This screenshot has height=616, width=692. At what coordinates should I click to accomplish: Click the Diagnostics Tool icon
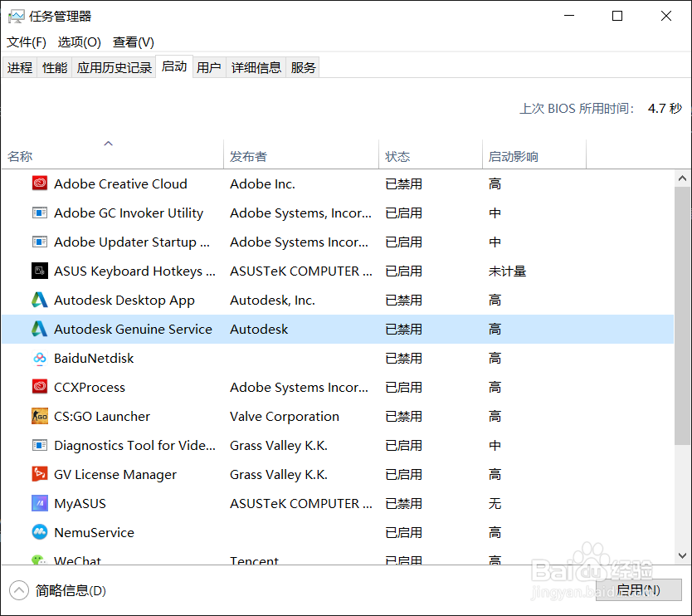[x=40, y=445]
